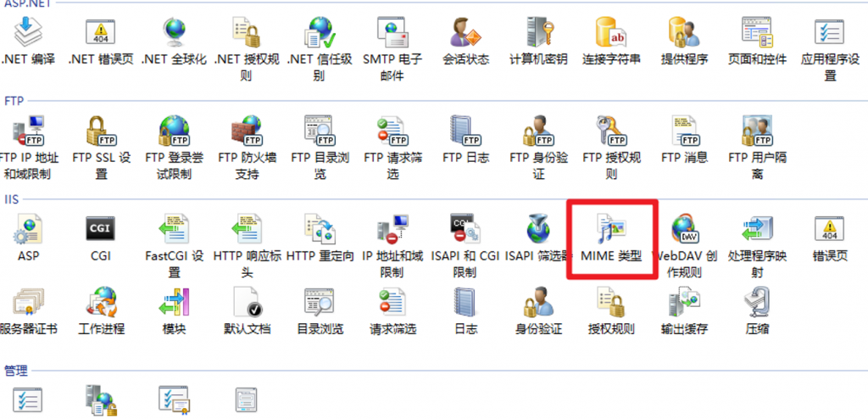Select the WebDAV 创作规则 icon
868x419 pixels.
tap(684, 230)
